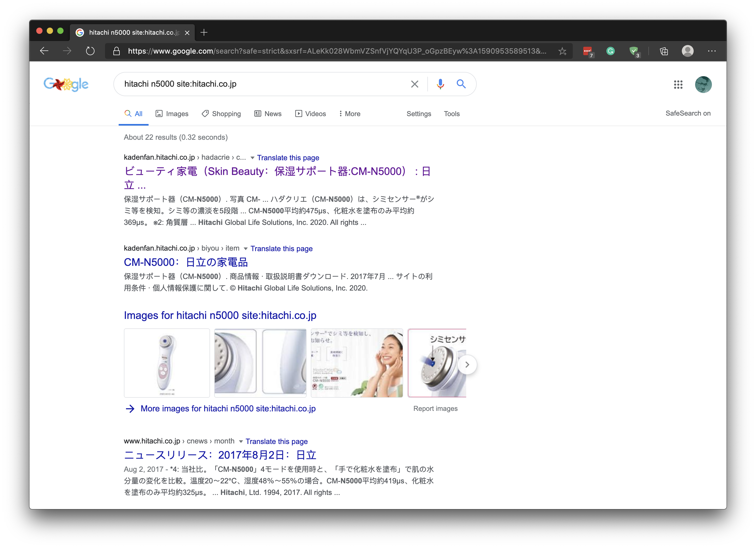Viewport: 756px width, 548px height.
Task: Click the browser forward arrow
Action: click(67, 51)
